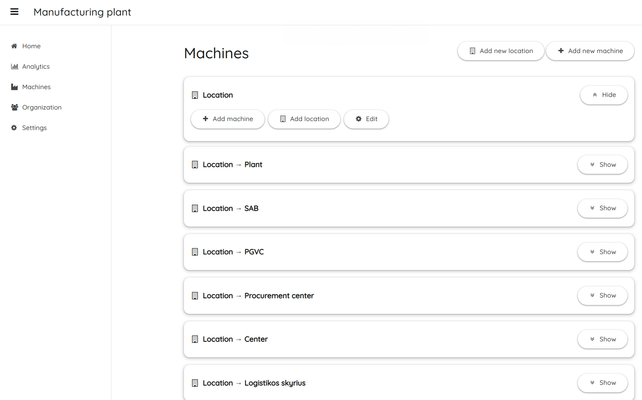The height and width of the screenshot is (400, 642).
Task: Click building icon in Location → SAB row
Action: click(195, 208)
